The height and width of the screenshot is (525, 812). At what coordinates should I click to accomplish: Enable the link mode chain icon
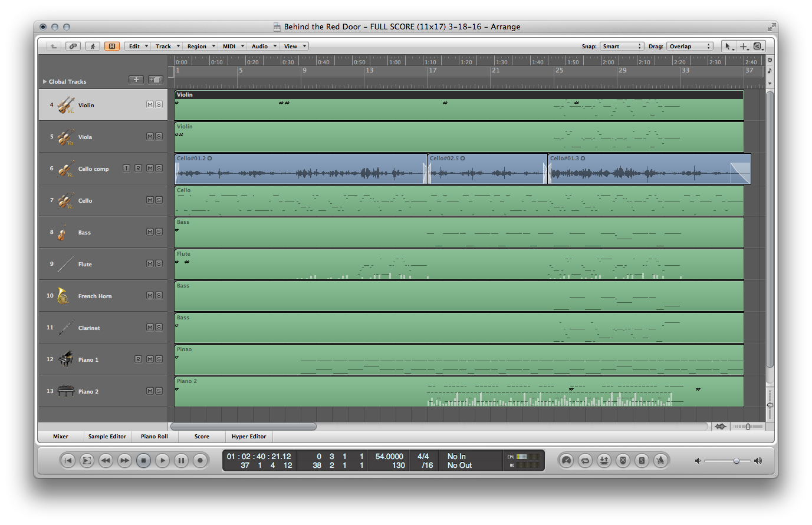click(x=73, y=46)
